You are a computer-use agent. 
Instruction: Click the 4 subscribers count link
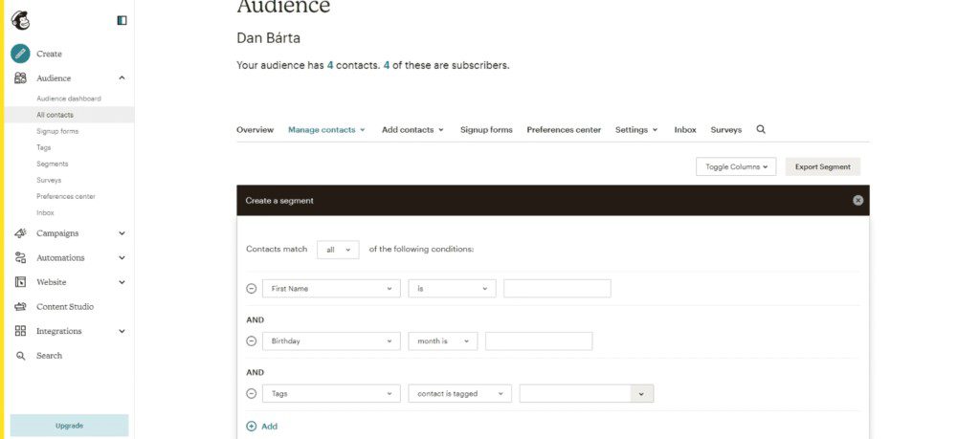click(387, 65)
